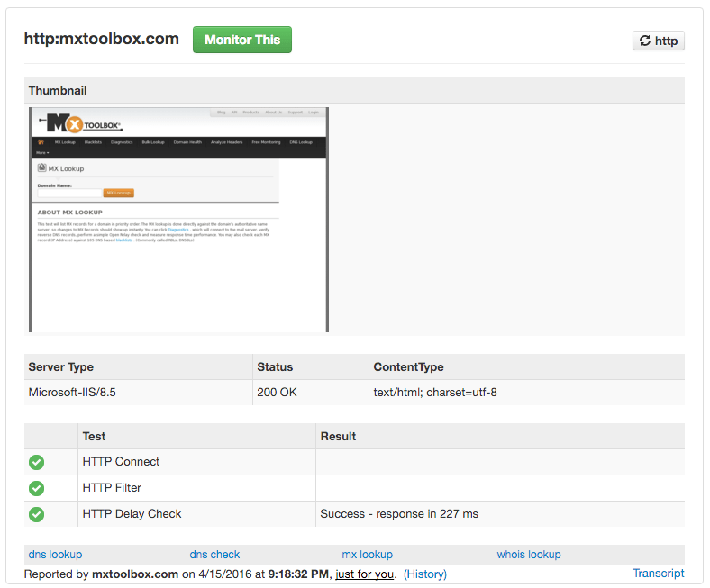710x588 pixels.
Task: Click the just for you link
Action: point(365,574)
